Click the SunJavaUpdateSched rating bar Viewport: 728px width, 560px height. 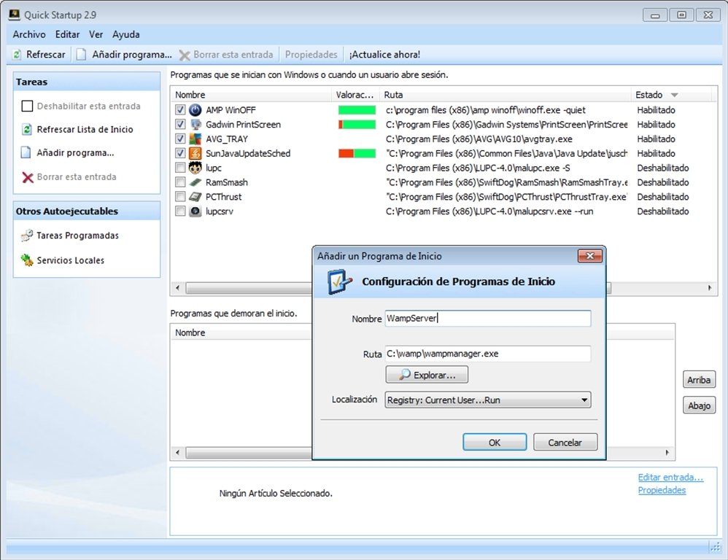(357, 153)
